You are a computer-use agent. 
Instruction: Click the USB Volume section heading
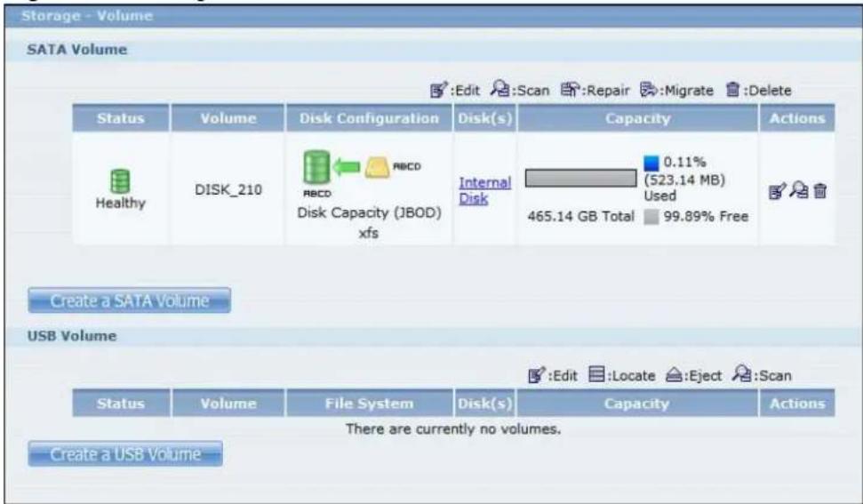pos(72,336)
